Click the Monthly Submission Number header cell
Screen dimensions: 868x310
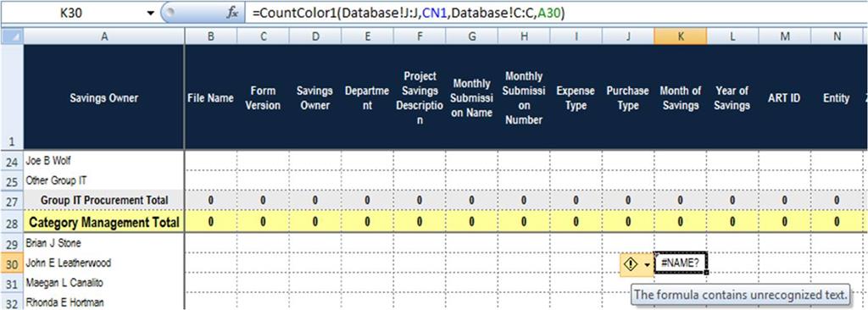(524, 97)
